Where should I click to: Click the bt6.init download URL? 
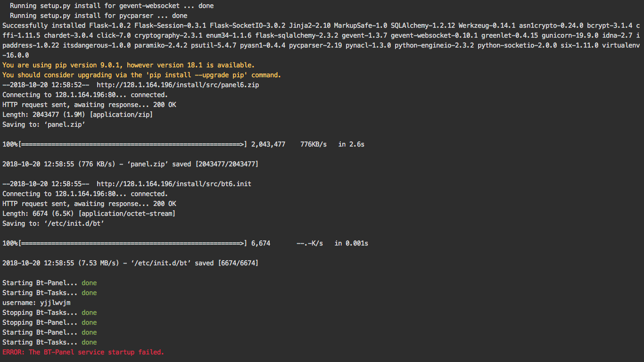coord(174,184)
